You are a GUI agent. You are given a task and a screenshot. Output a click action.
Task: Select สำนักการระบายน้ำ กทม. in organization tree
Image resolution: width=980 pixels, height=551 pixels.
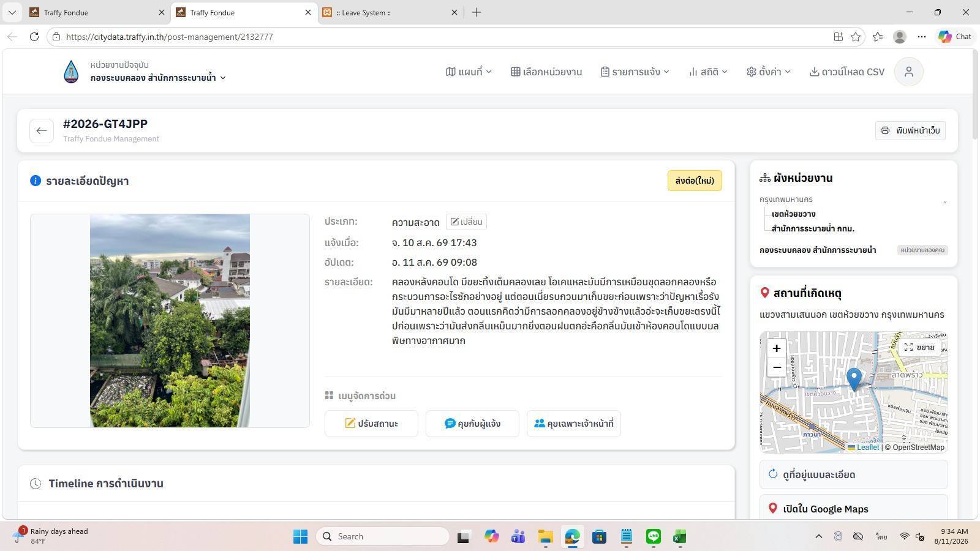click(x=813, y=229)
